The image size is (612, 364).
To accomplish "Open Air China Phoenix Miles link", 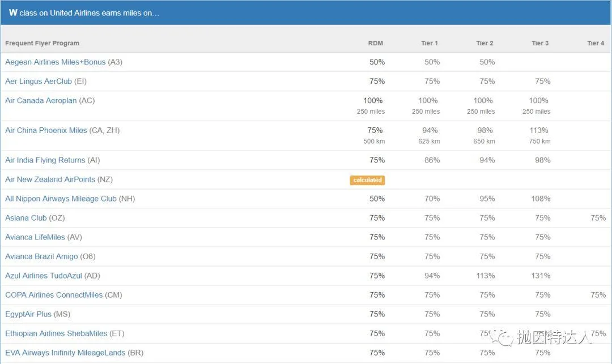I will click(x=46, y=130).
